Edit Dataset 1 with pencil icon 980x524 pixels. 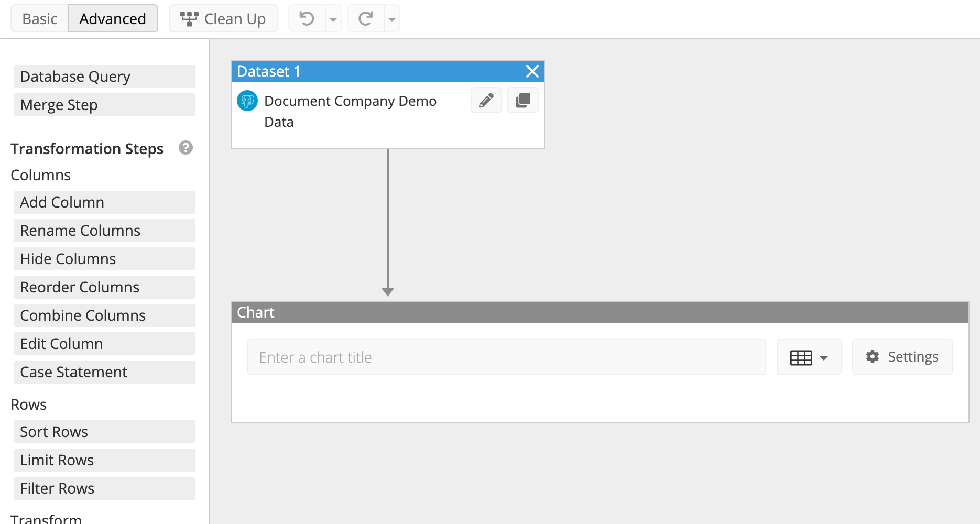[486, 100]
